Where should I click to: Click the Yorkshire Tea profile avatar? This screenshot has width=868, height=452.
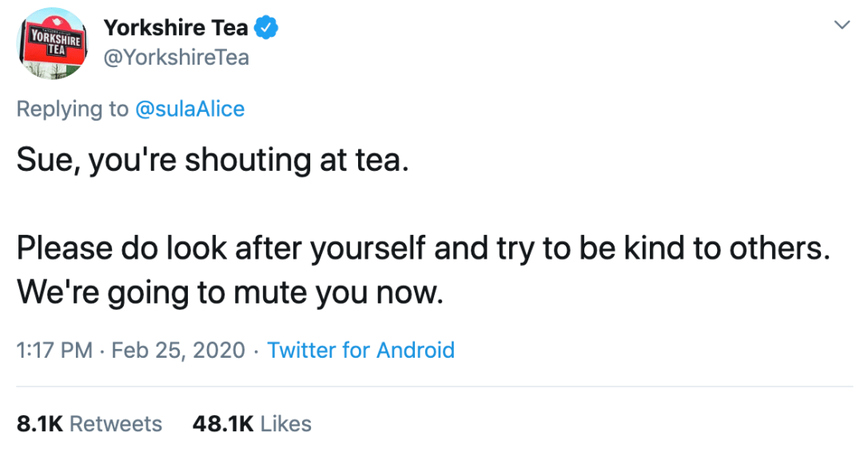54,45
